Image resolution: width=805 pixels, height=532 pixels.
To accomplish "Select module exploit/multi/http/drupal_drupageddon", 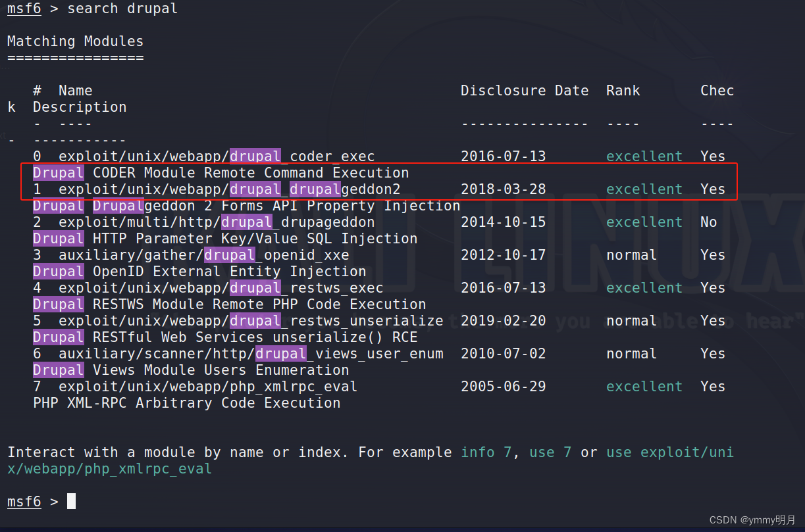I will (x=217, y=222).
